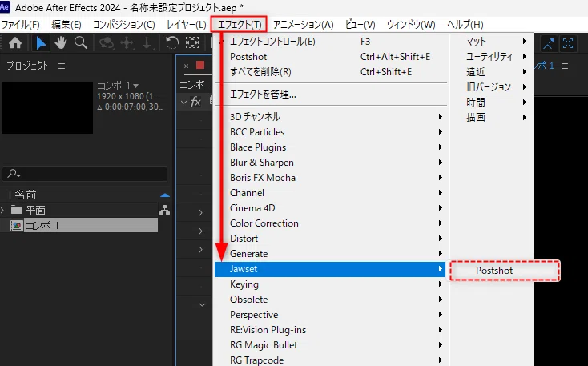Open the ウィンドウ(W) menu

tap(411, 25)
